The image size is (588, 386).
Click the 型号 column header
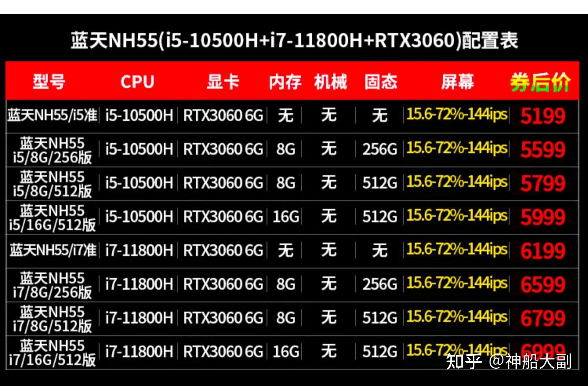tap(49, 82)
